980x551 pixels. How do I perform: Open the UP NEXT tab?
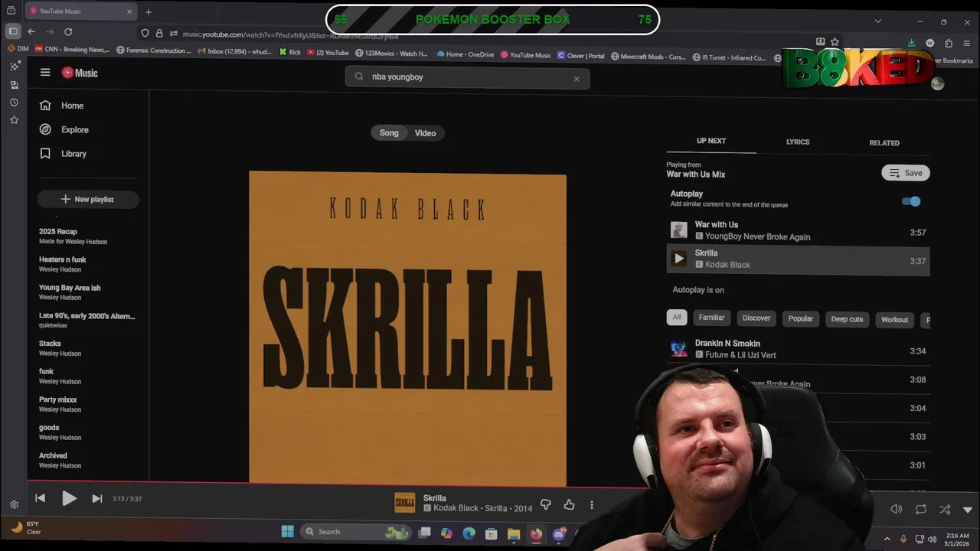pos(711,142)
